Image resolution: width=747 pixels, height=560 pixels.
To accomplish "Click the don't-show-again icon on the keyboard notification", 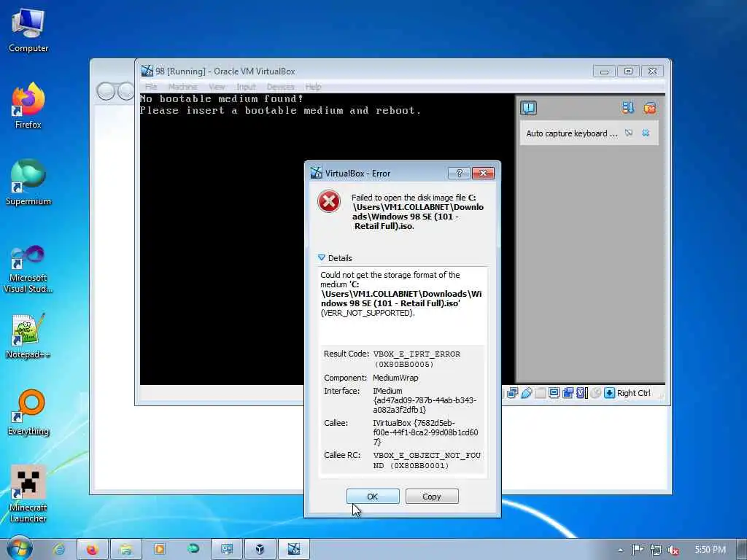I will click(629, 133).
